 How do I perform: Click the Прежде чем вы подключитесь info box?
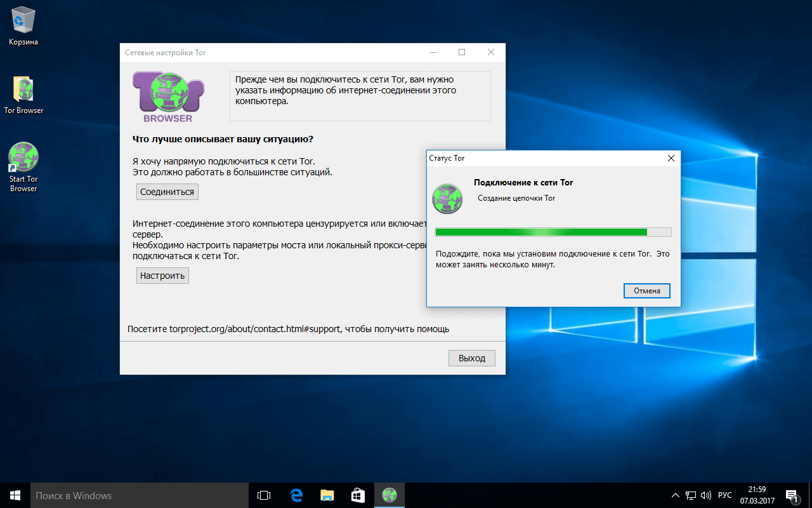360,96
